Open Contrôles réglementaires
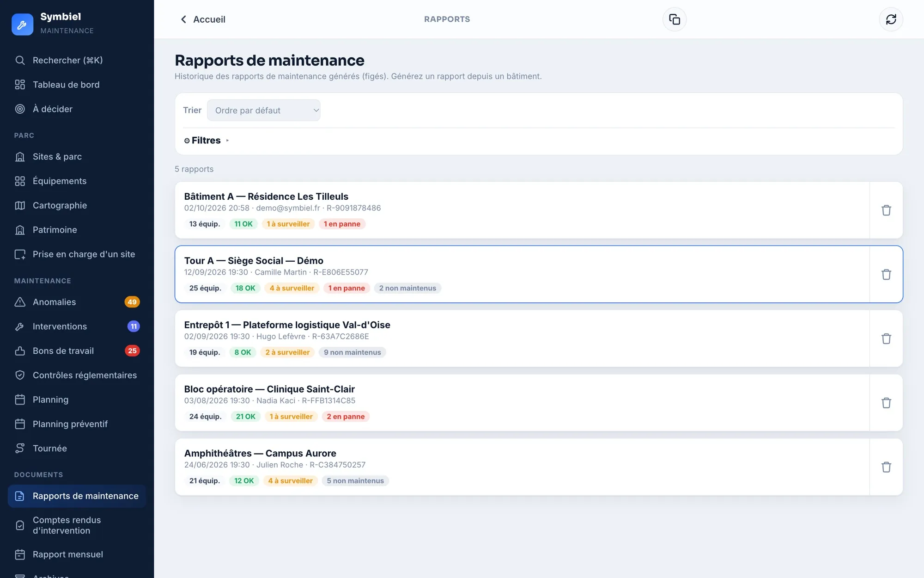Image resolution: width=924 pixels, height=578 pixels. (77, 375)
